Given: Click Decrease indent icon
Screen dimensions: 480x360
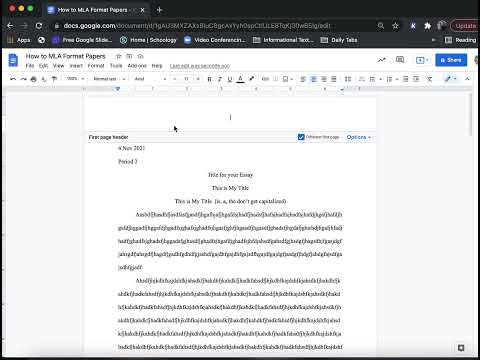Looking at the screenshot, I should 406,79.
